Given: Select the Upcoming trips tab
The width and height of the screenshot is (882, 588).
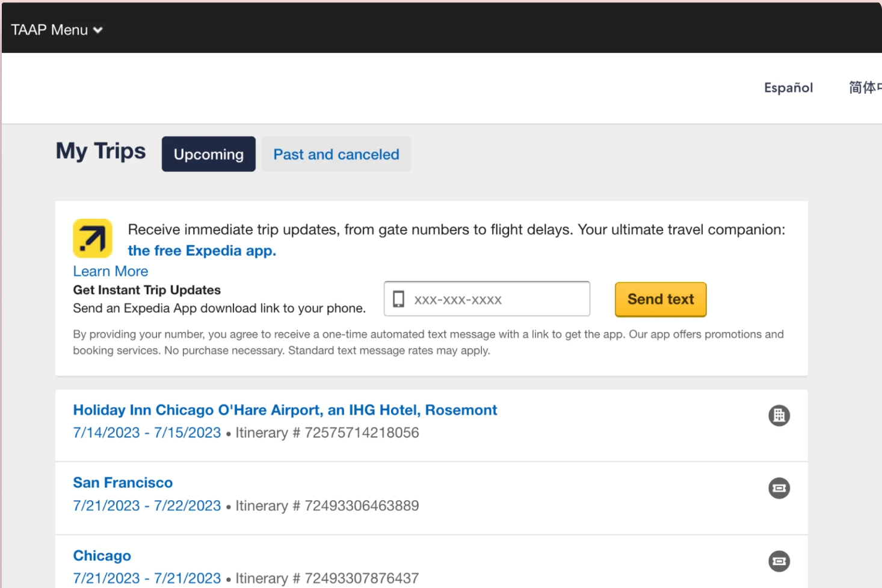Looking at the screenshot, I should (209, 154).
